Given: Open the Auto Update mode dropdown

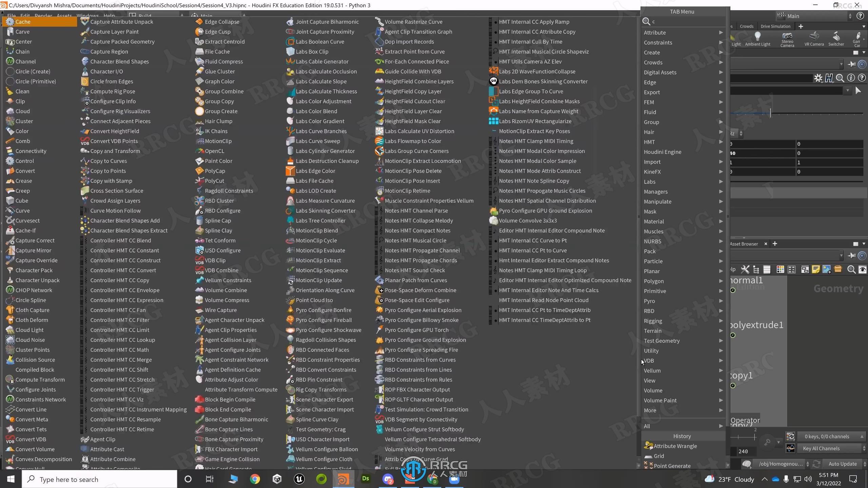Looking at the screenshot, I should click(x=846, y=464).
